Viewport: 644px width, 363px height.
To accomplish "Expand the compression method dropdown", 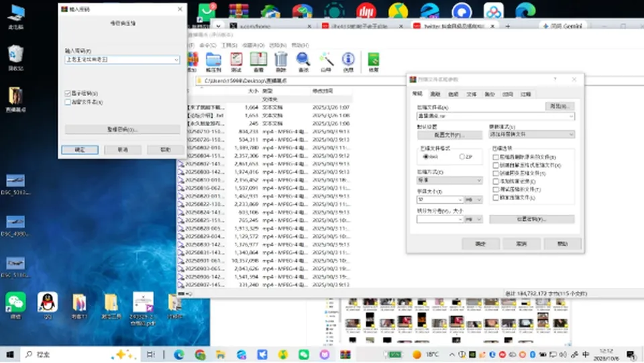I will click(x=449, y=180).
